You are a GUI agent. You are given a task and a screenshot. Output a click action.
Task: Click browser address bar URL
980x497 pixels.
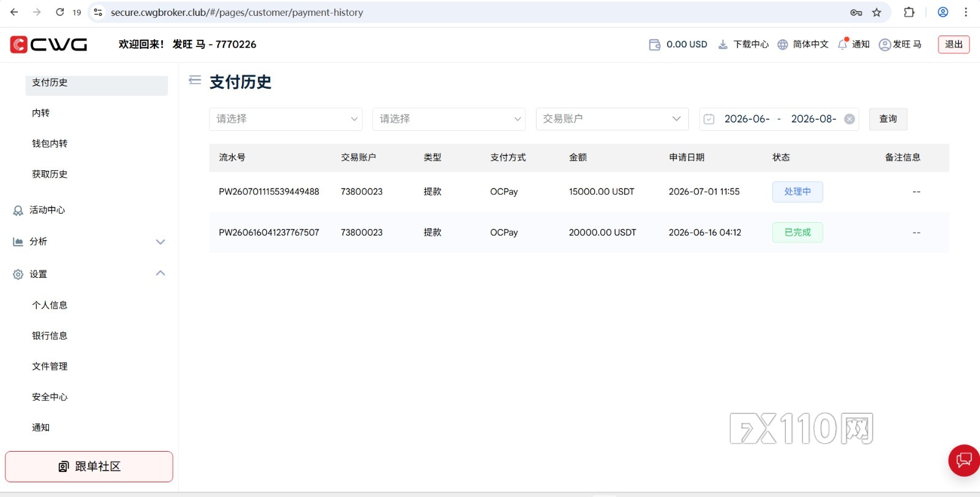(237, 12)
